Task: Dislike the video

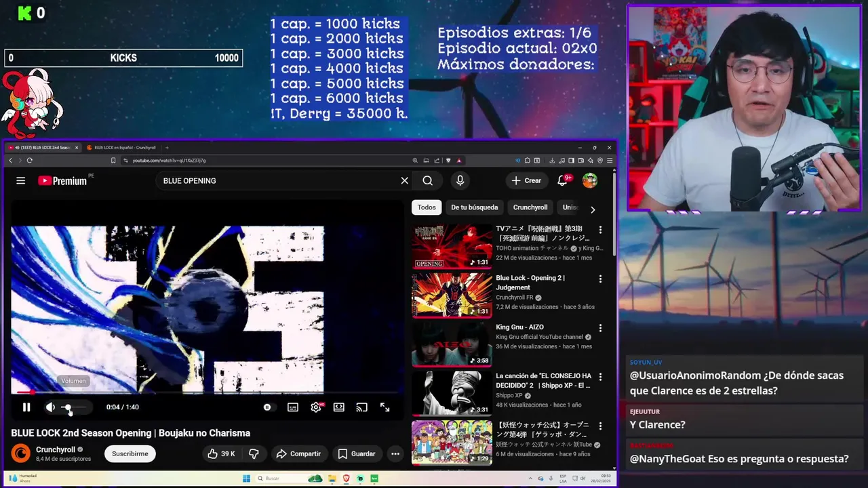Action: (x=254, y=453)
